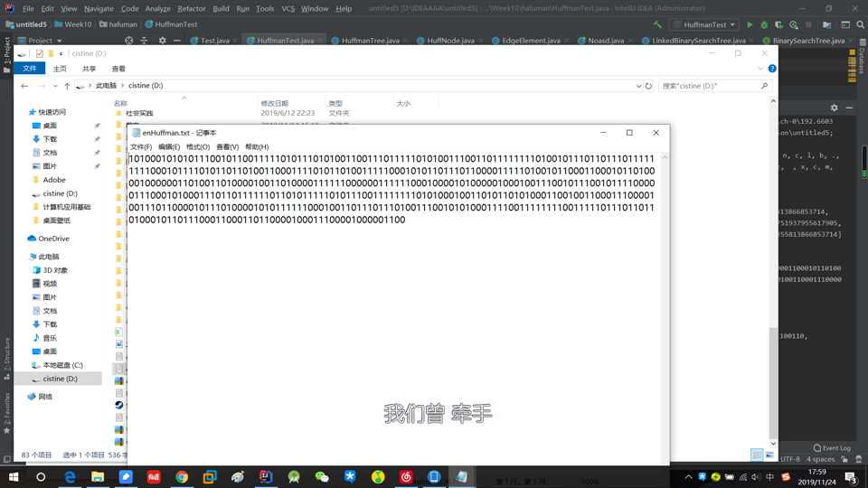This screenshot has height=488, width=868.
Task: Open 4 spaces indent selector
Action: [820, 459]
